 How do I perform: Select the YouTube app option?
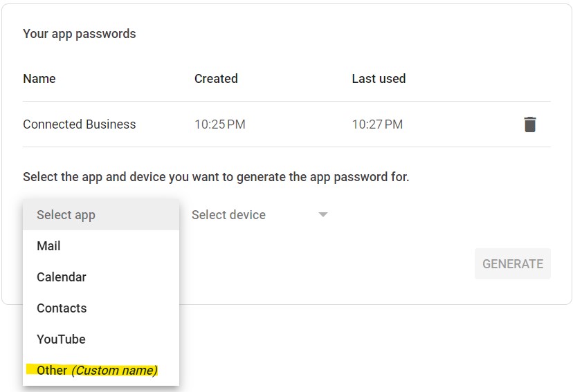61,339
